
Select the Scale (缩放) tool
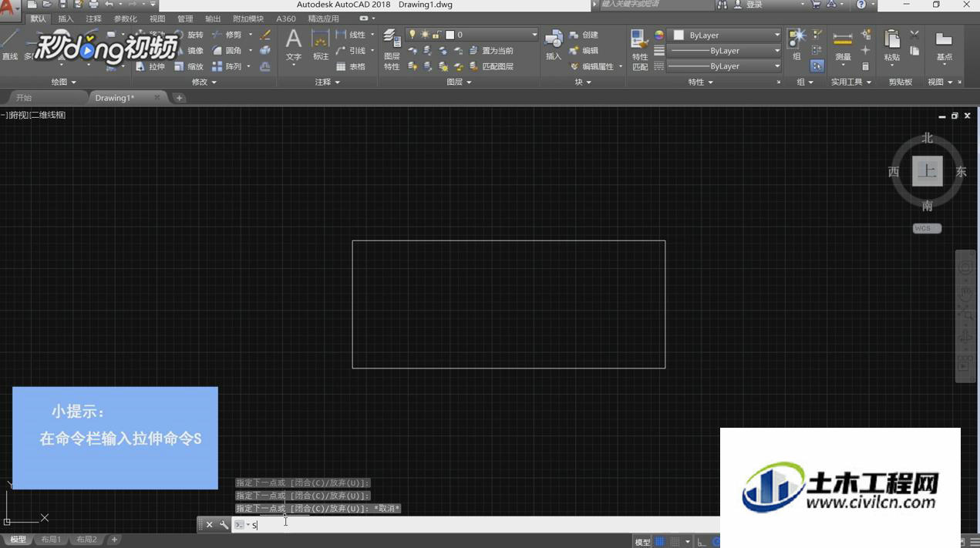coord(189,67)
